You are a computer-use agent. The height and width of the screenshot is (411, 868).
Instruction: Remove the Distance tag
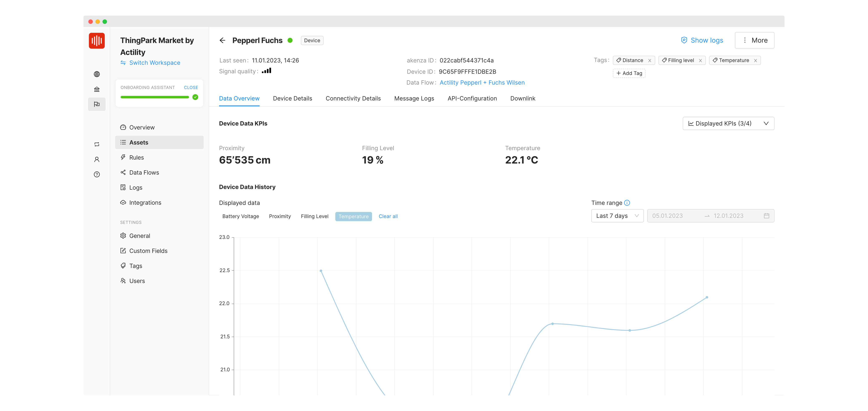pos(650,60)
